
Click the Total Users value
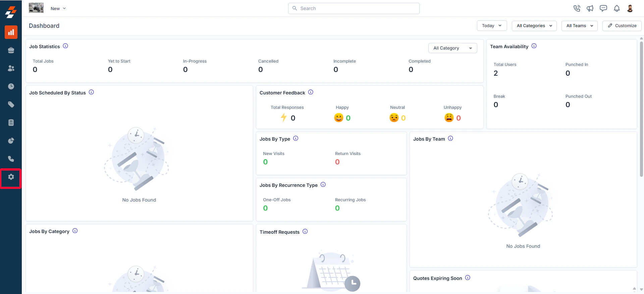(x=496, y=73)
